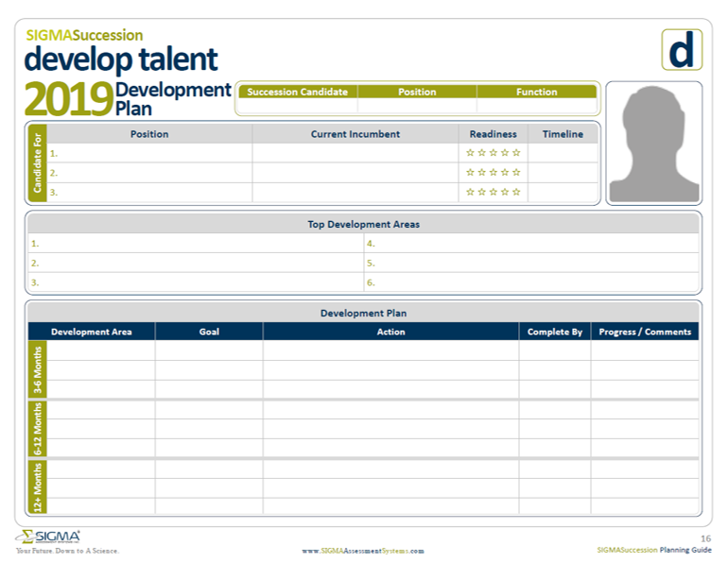This screenshot has height=563, width=728.
Task: Select the 12+ Months row label
Action: 38,487
